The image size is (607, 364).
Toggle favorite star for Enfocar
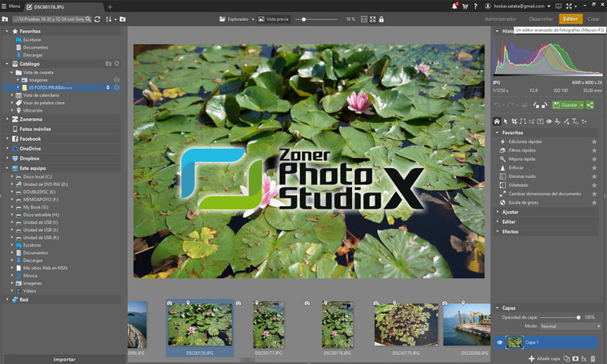pos(594,167)
